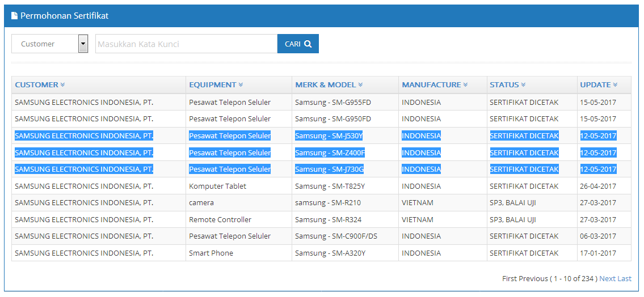Jump to the Last results page

(624, 278)
